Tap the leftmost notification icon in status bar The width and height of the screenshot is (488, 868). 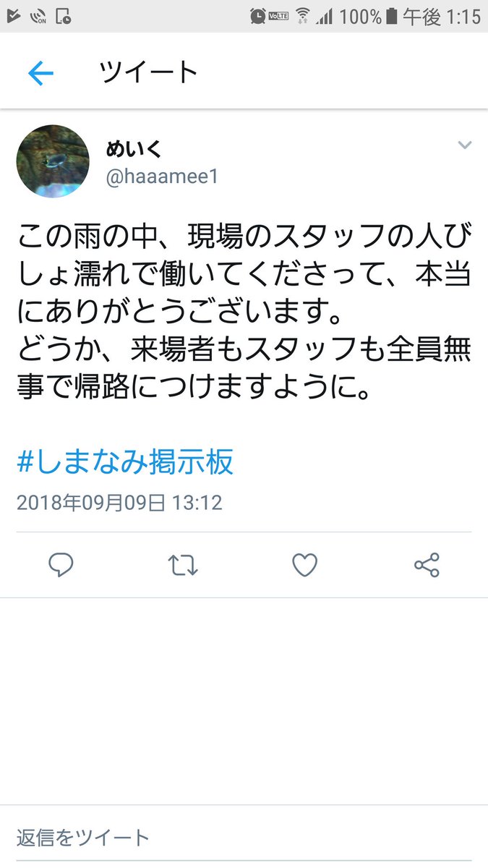pyautogui.click(x=11, y=16)
